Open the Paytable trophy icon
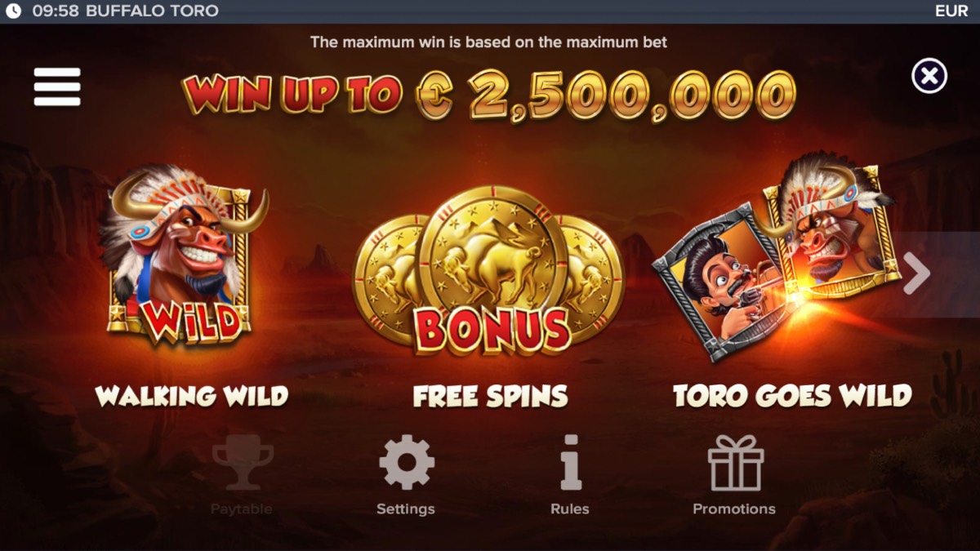The image size is (980, 551). click(x=242, y=463)
